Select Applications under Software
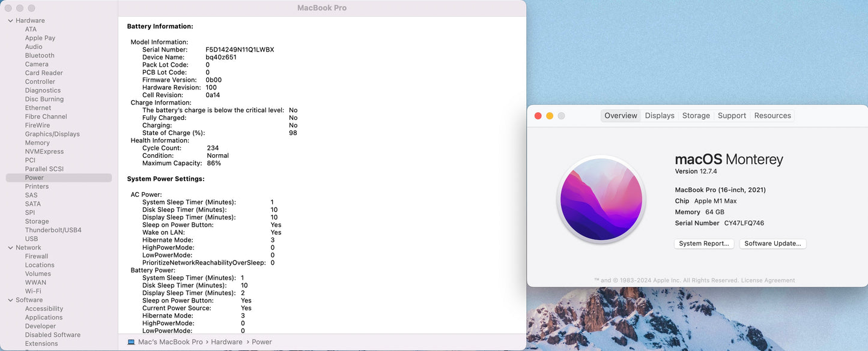Viewport: 868px width, 351px height. [x=44, y=317]
